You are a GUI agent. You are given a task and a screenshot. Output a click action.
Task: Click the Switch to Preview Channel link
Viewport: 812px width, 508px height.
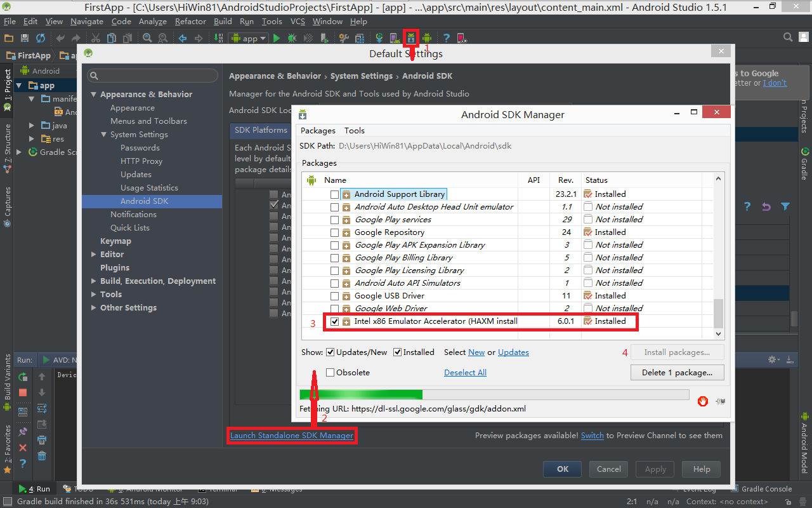(593, 436)
